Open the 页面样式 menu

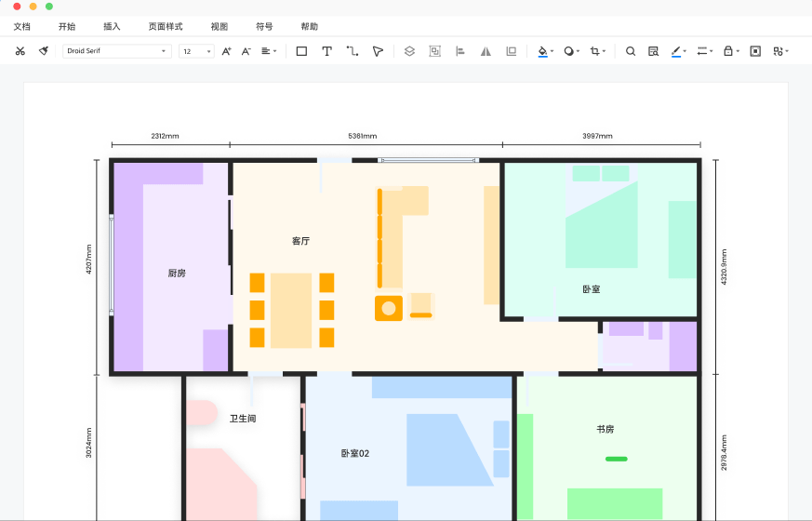coord(166,26)
